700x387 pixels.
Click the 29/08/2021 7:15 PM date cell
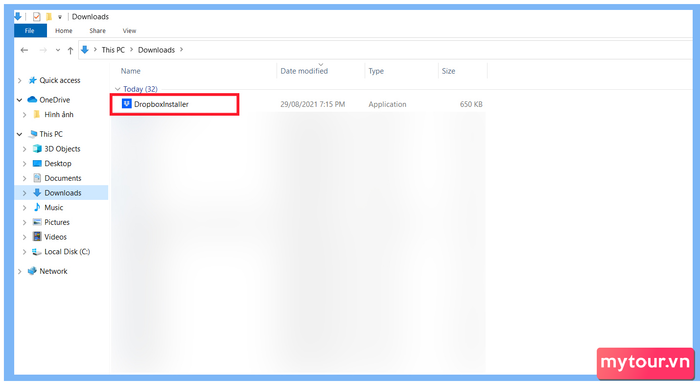click(312, 104)
